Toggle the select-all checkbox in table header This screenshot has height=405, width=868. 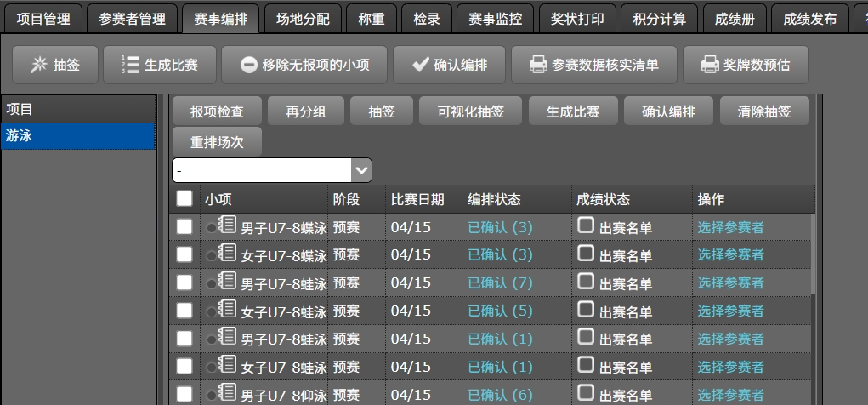tap(184, 199)
